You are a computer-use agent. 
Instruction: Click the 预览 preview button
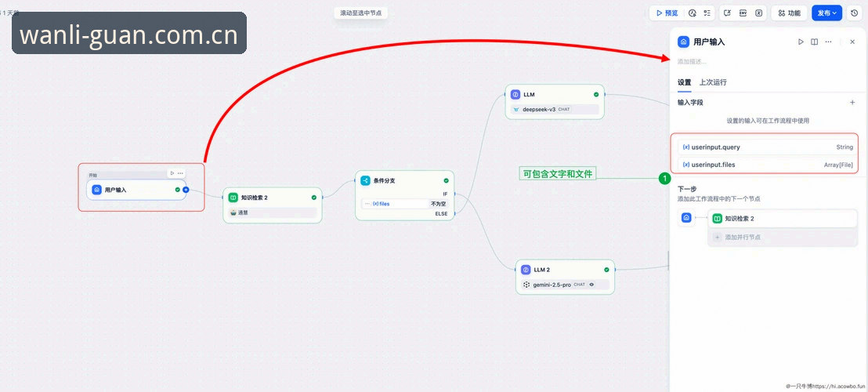pos(667,13)
